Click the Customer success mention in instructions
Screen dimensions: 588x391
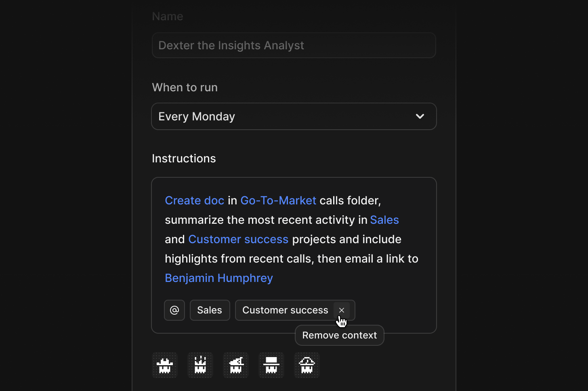point(238,239)
